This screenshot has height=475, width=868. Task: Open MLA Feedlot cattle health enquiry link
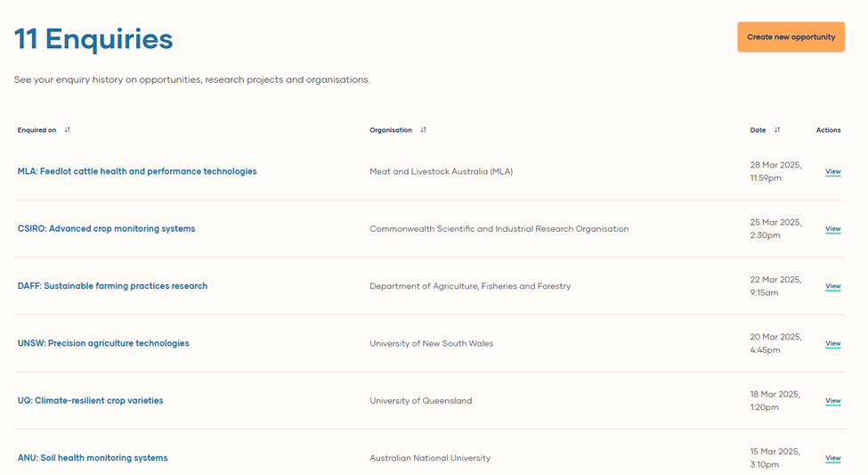(137, 171)
